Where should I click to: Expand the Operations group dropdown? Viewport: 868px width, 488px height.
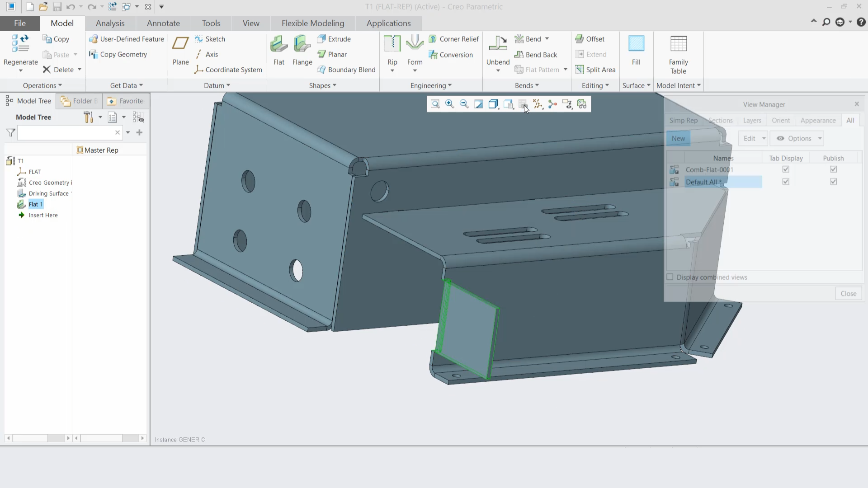42,85
